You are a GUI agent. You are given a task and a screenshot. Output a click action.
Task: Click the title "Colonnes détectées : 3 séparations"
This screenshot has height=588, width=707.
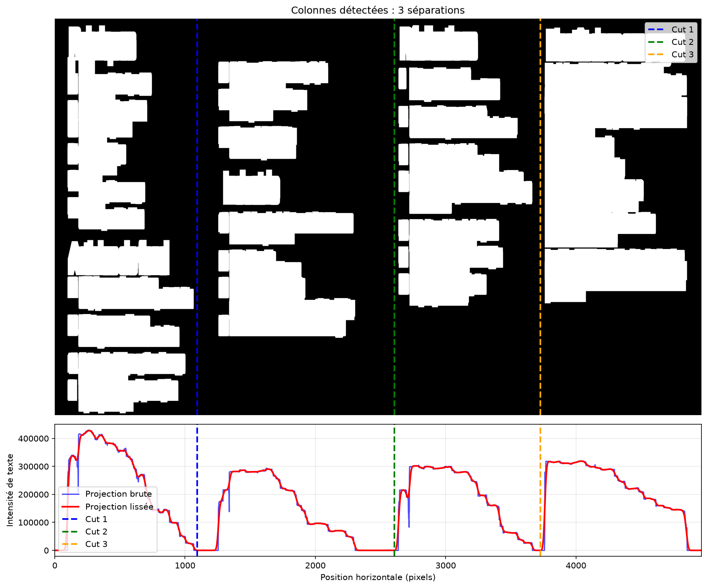coord(378,10)
